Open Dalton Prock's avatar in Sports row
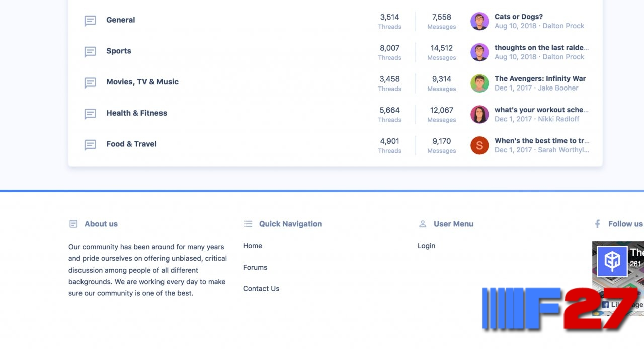Image resolution: width=644 pixels, height=349 pixels. tap(479, 52)
